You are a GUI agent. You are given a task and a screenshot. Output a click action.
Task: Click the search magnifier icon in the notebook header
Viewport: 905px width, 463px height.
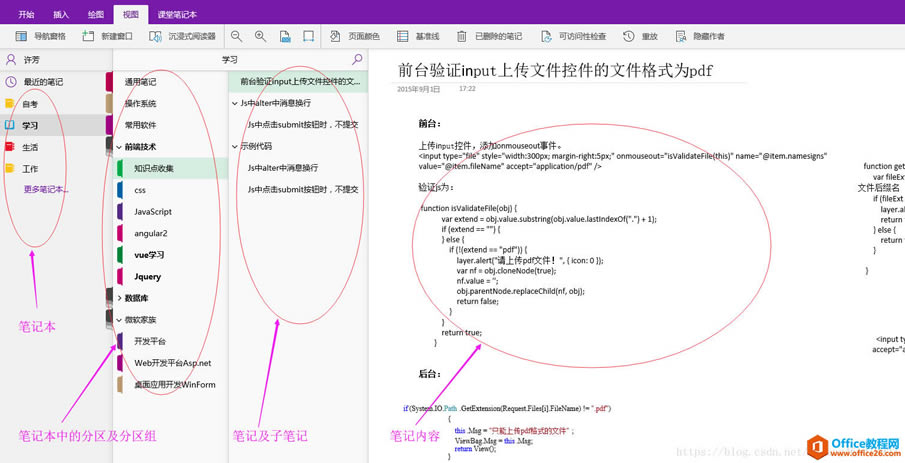[x=357, y=60]
